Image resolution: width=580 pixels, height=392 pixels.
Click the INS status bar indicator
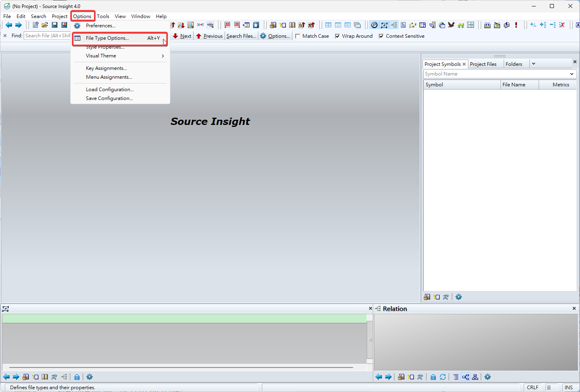click(569, 388)
